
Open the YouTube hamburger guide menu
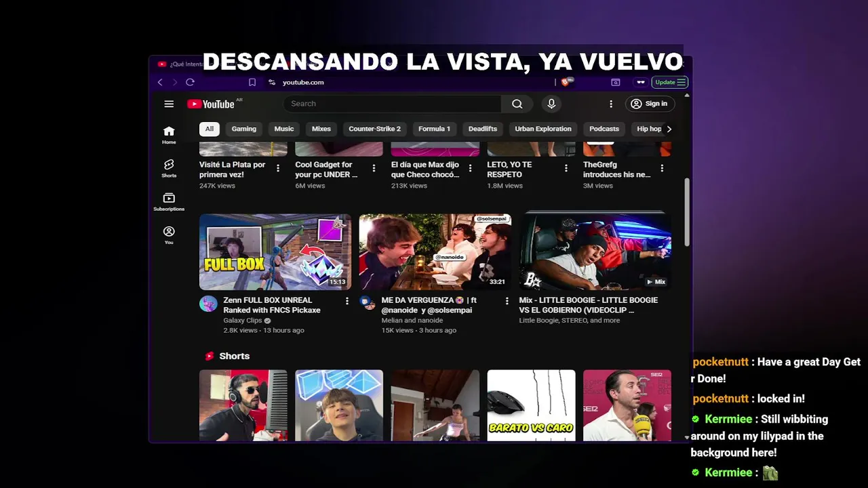[x=169, y=104]
